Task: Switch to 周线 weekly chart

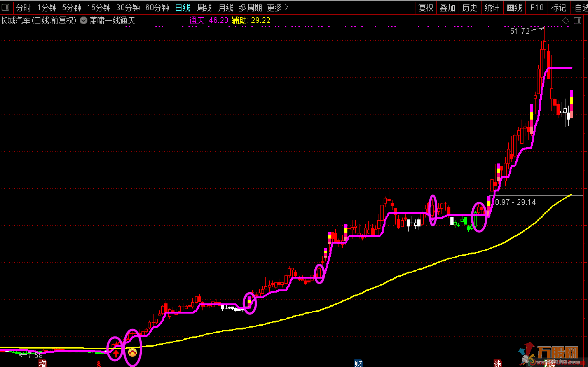Action: pos(204,8)
